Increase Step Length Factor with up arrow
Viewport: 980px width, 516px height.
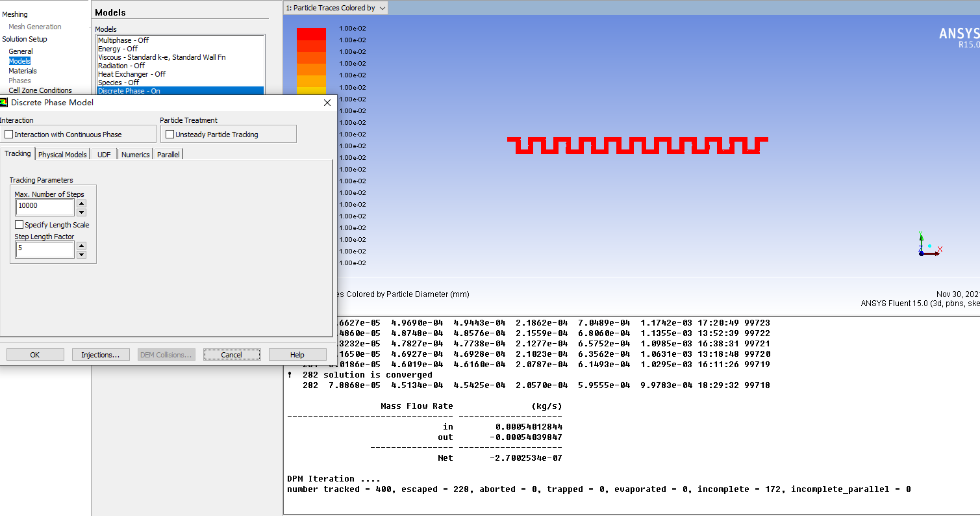tap(81, 246)
